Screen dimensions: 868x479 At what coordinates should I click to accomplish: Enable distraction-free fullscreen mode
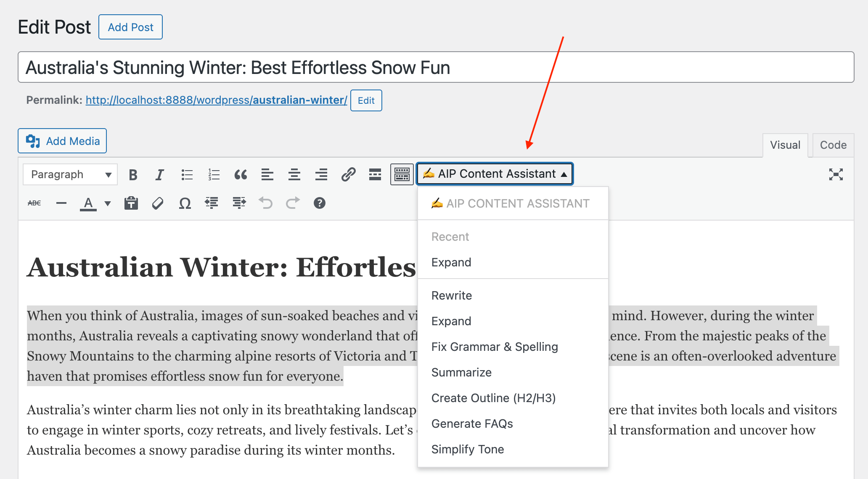(x=836, y=174)
